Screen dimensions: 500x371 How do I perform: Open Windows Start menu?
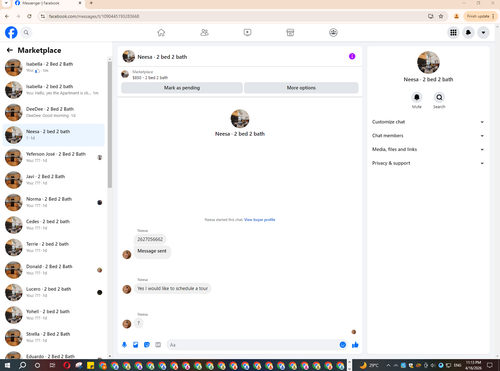(7, 365)
